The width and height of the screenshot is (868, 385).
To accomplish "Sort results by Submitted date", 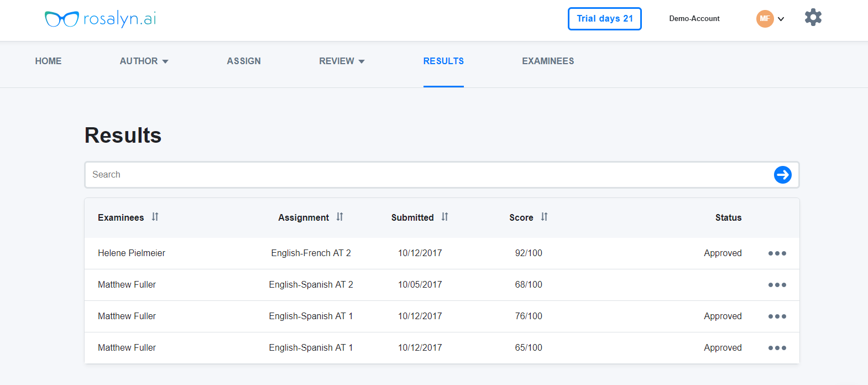I will coord(445,217).
